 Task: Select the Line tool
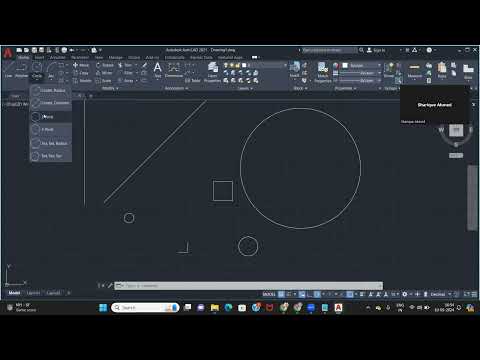click(8, 69)
